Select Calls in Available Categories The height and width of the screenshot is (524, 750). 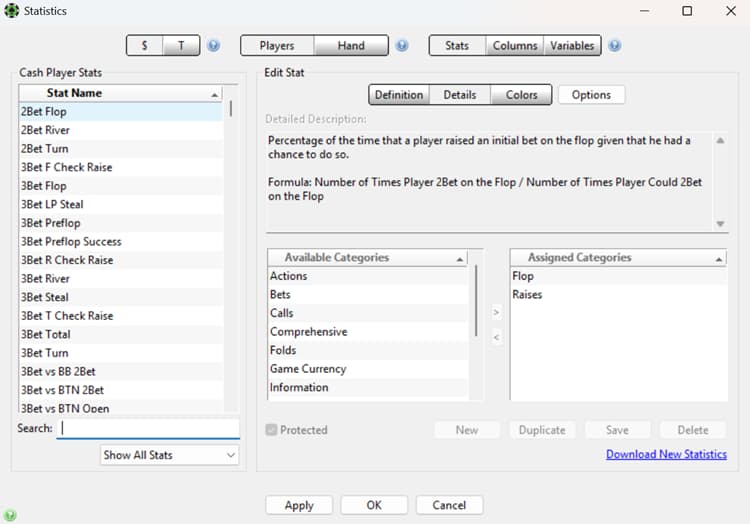point(367,313)
